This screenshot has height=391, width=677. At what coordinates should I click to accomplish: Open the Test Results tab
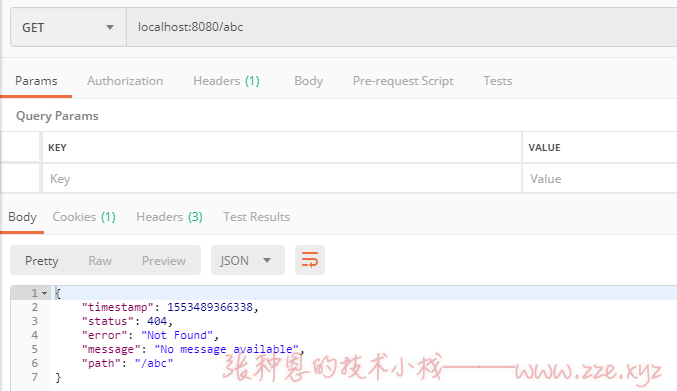point(256,217)
